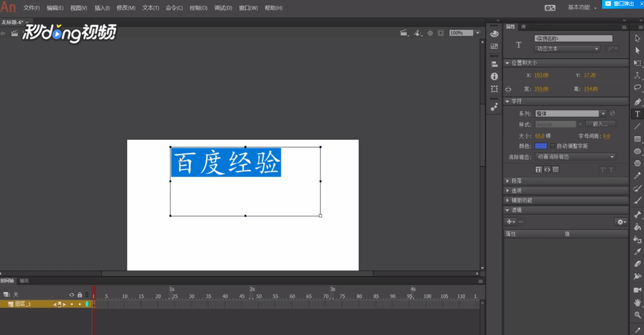Image resolution: width=644 pixels, height=335 pixels.
Task: Toggle clip content outside stage icon
Action: (x=441, y=33)
